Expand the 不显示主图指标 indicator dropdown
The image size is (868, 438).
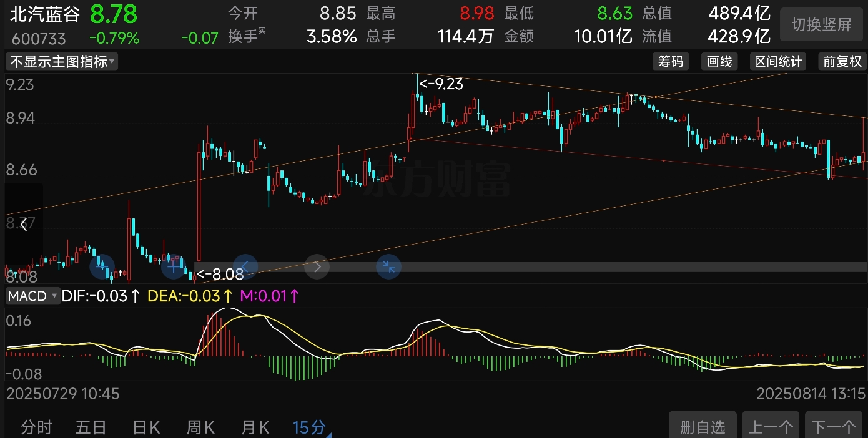62,61
